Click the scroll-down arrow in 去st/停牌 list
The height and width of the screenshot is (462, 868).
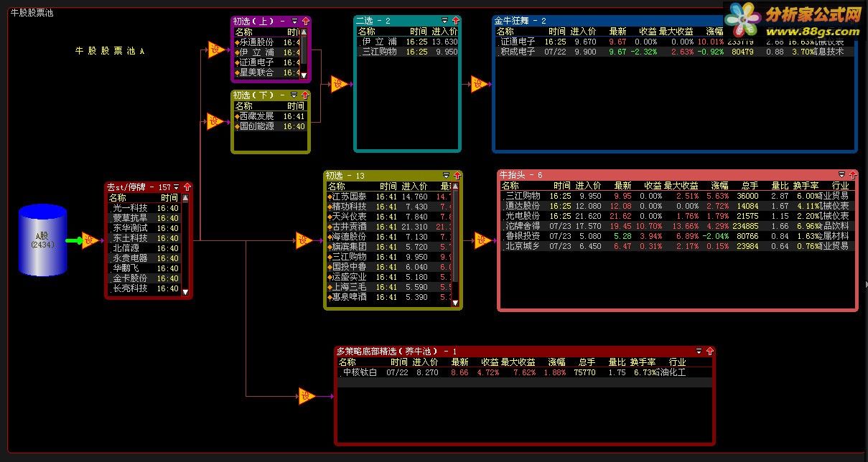[185, 291]
